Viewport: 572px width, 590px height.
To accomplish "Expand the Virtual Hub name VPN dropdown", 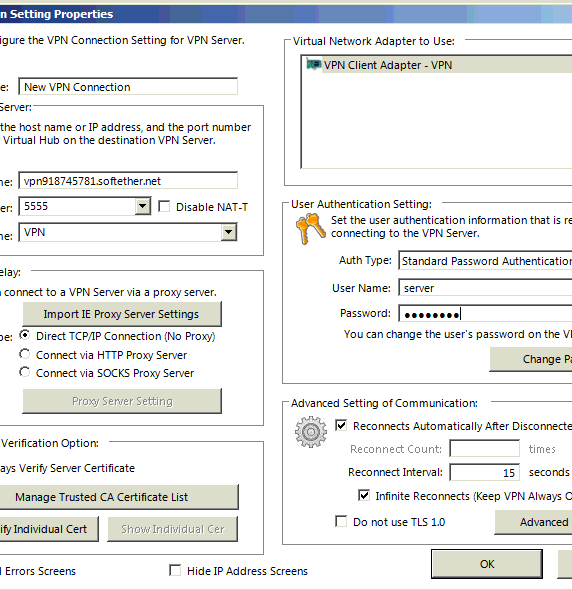I will (x=228, y=232).
